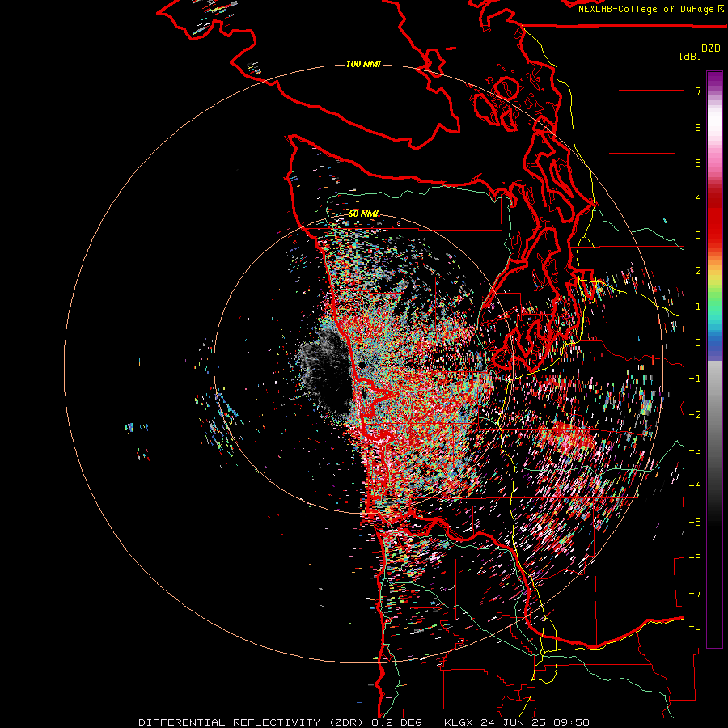Click the 5 value on color scale

click(698, 163)
